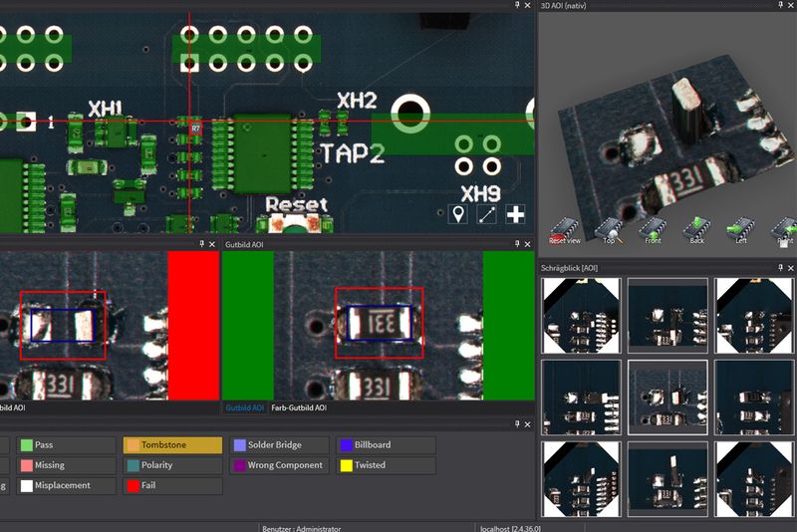Screen dimensions: 797x532
Task: Pin the defect legend panel
Action: point(517,423)
